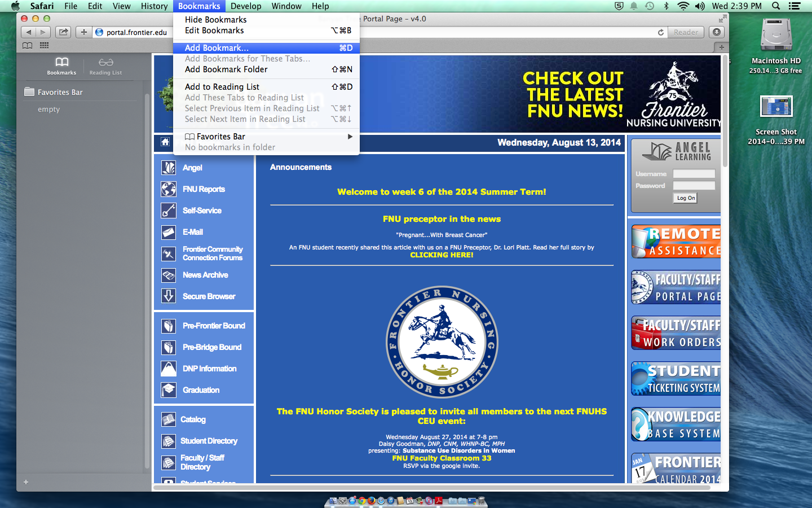Follow the CLICKING HERE! link
812x508 pixels.
[x=442, y=255]
